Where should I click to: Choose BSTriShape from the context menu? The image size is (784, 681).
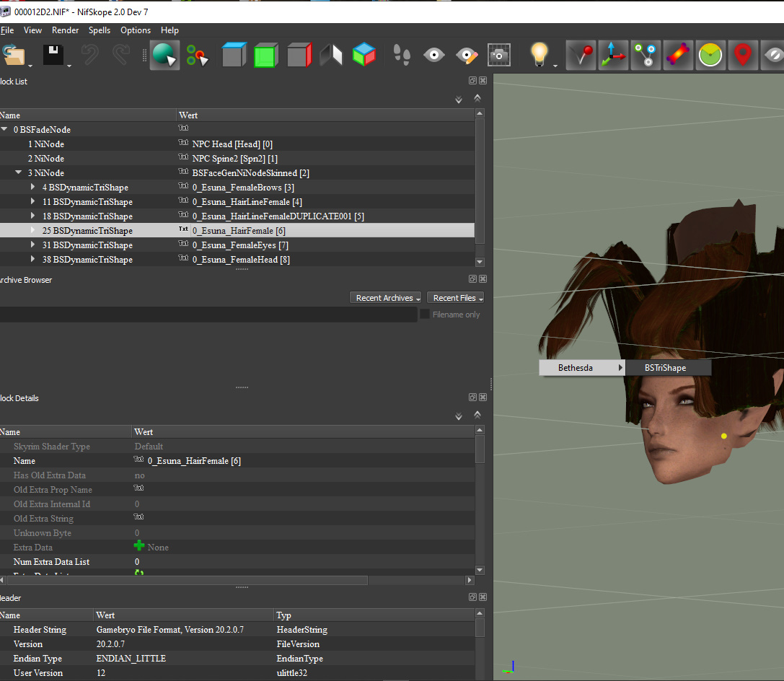(x=665, y=368)
